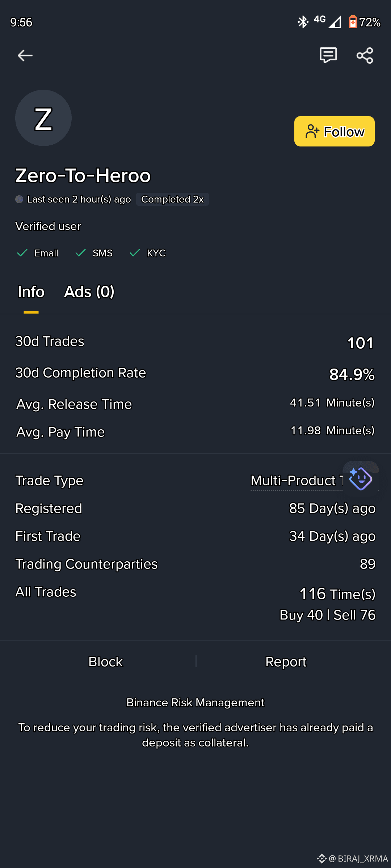Switch to the Info tab
The height and width of the screenshot is (868, 391).
tap(31, 292)
